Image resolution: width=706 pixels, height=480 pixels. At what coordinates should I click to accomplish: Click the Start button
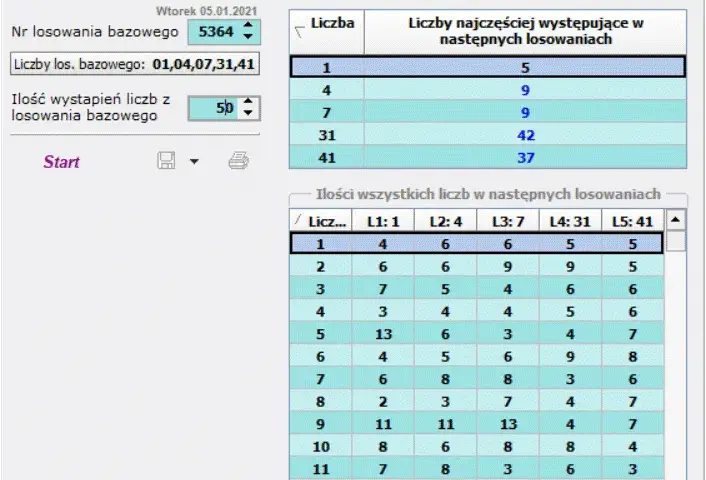(x=61, y=162)
